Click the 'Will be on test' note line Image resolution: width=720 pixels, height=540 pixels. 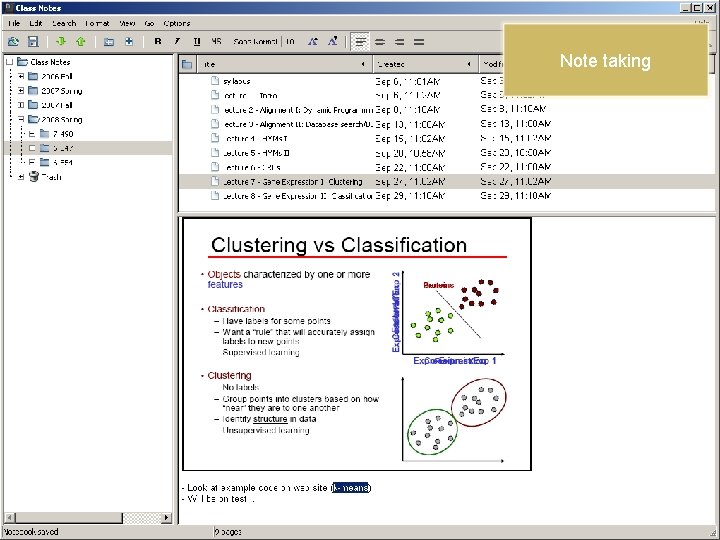(x=218, y=499)
